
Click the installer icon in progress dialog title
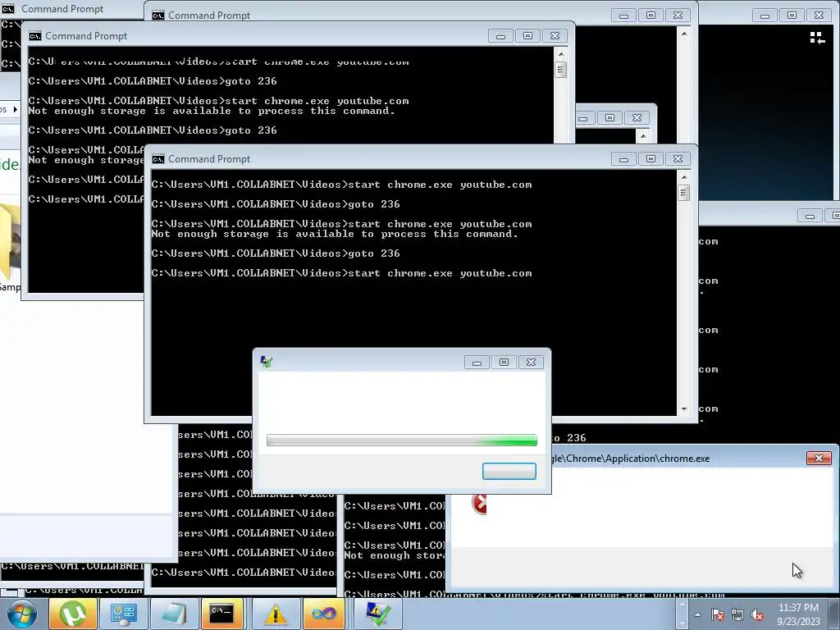(x=267, y=362)
